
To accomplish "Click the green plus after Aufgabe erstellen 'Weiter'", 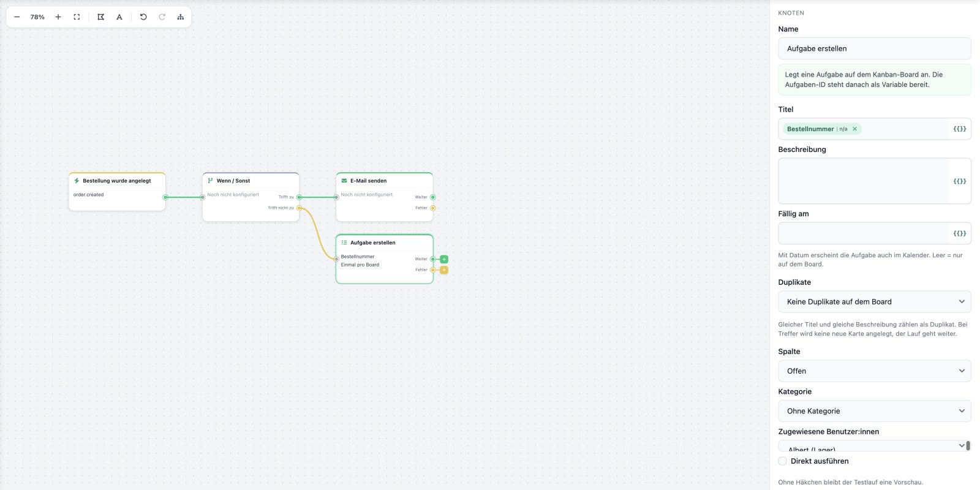I will (x=444, y=259).
